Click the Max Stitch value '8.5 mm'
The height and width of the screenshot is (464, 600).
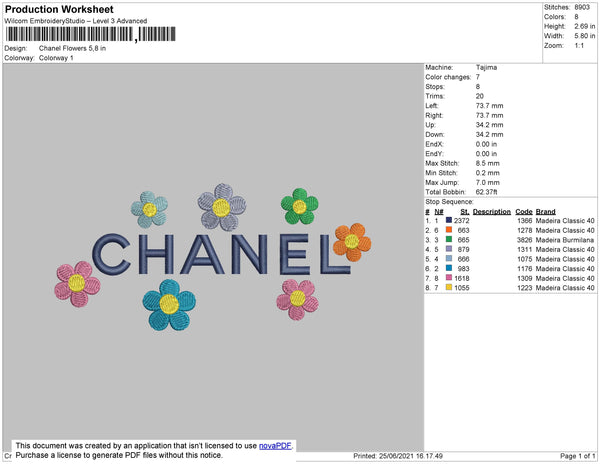[x=488, y=163]
